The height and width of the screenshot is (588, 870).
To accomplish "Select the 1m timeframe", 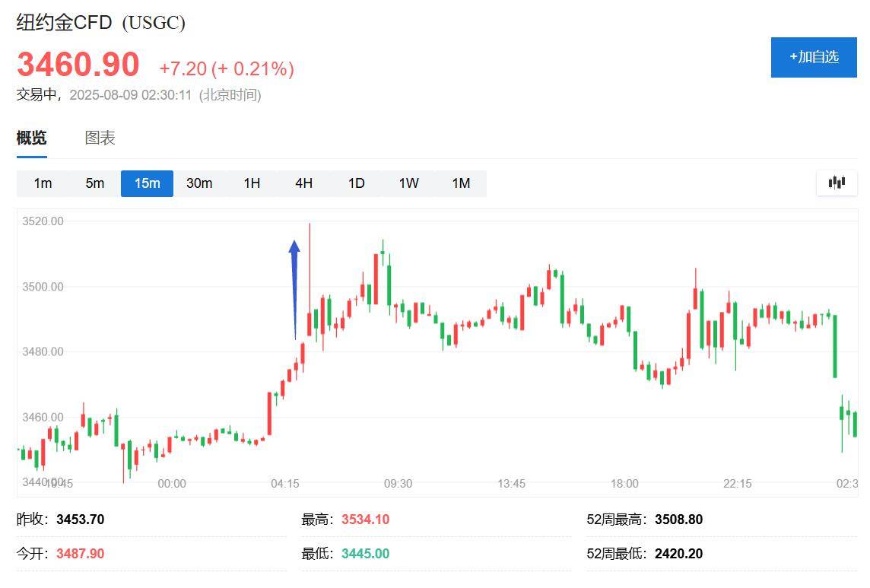I will coord(43,183).
